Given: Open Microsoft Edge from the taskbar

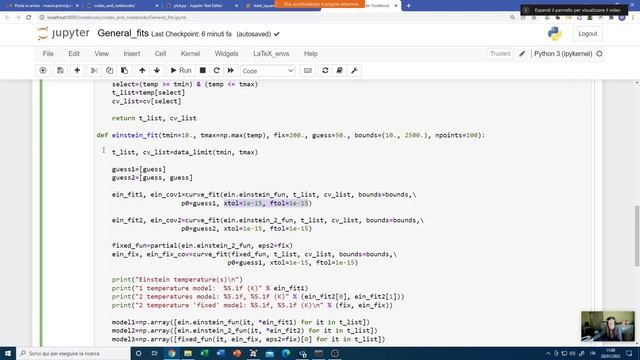Looking at the screenshot, I should (x=286, y=353).
